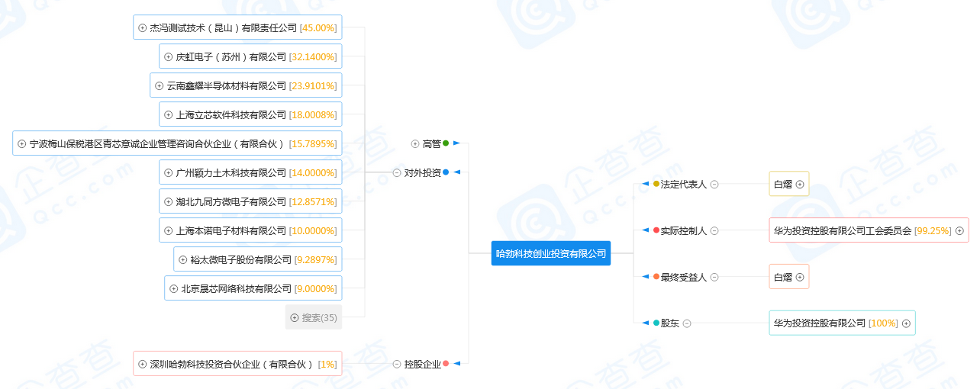The image size is (980, 389).
Task: Expand the 上海立芯软件科技有限公司 plus icon
Action: [x=169, y=114]
